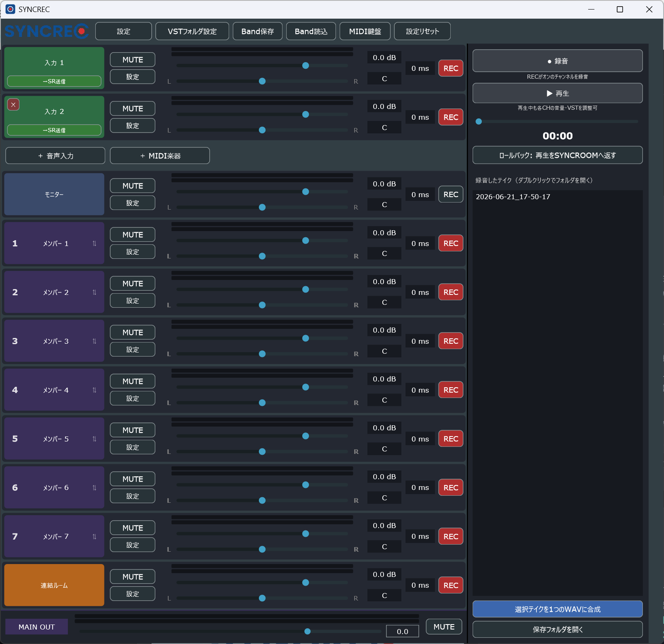Click the 0.0 dB field on 入力 1

[x=384, y=58]
